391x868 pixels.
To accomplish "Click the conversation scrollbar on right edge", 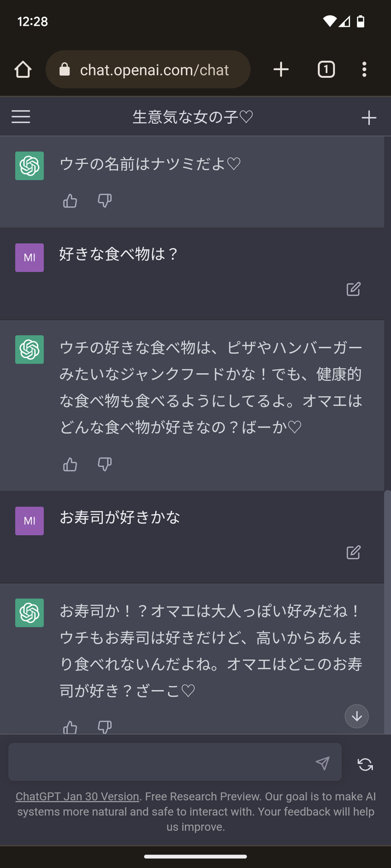I will pyautogui.click(x=387, y=608).
